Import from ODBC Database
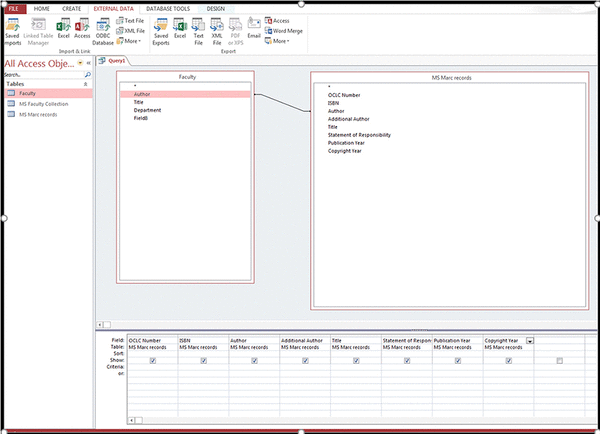The width and height of the screenshot is (600, 434). click(x=103, y=32)
